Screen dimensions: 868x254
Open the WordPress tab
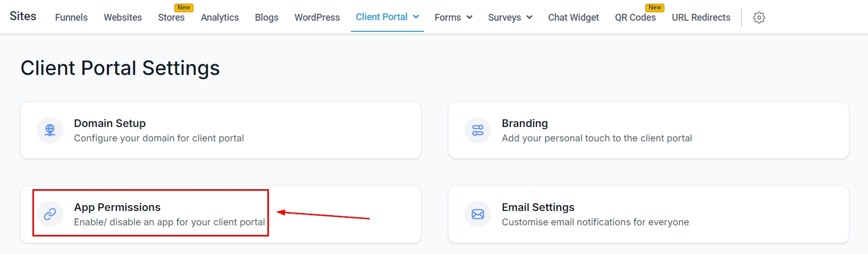click(x=317, y=18)
